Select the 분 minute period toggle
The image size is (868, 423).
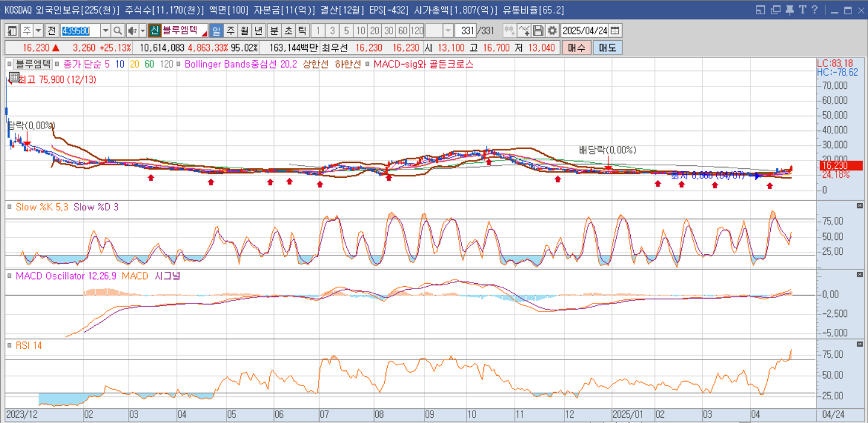coord(274,31)
